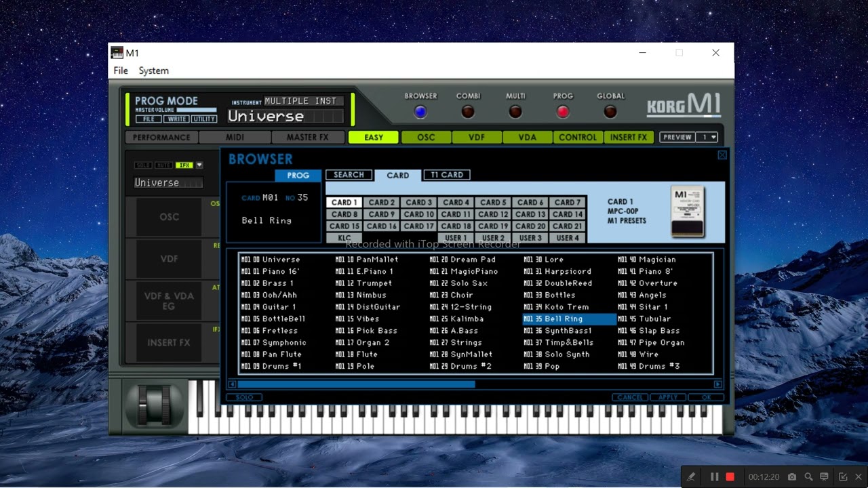
Task: Select program 'M01 13 Nimbus'
Action: coord(381,295)
